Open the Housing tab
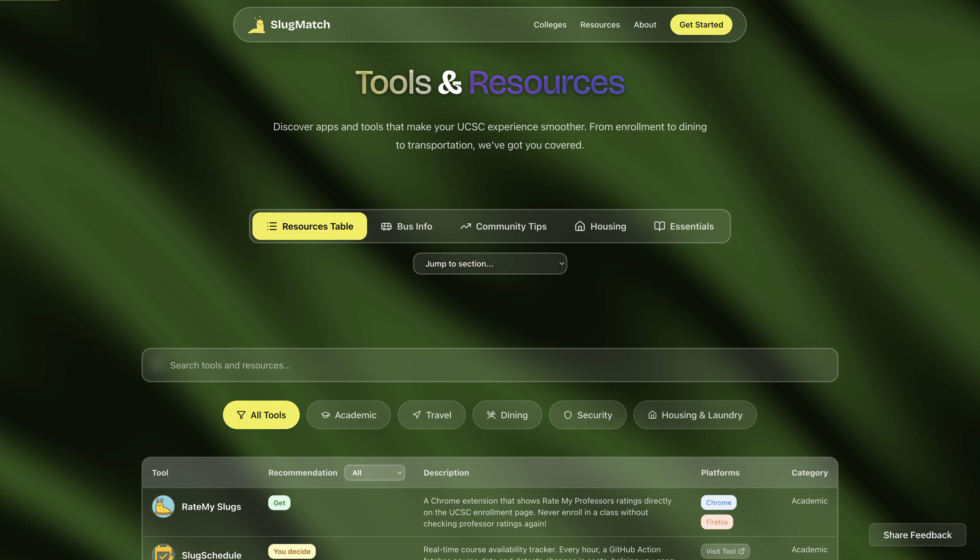980x560 pixels. (x=601, y=226)
